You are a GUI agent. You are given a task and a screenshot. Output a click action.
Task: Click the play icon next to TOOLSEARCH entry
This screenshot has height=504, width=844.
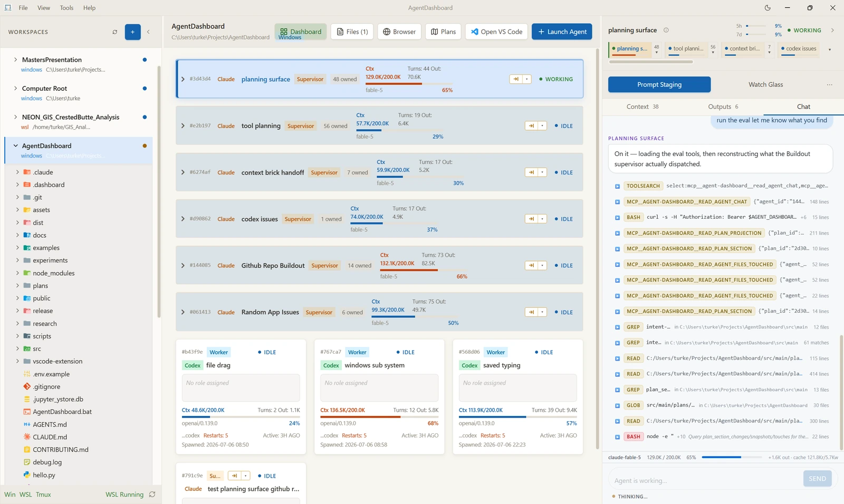click(617, 186)
